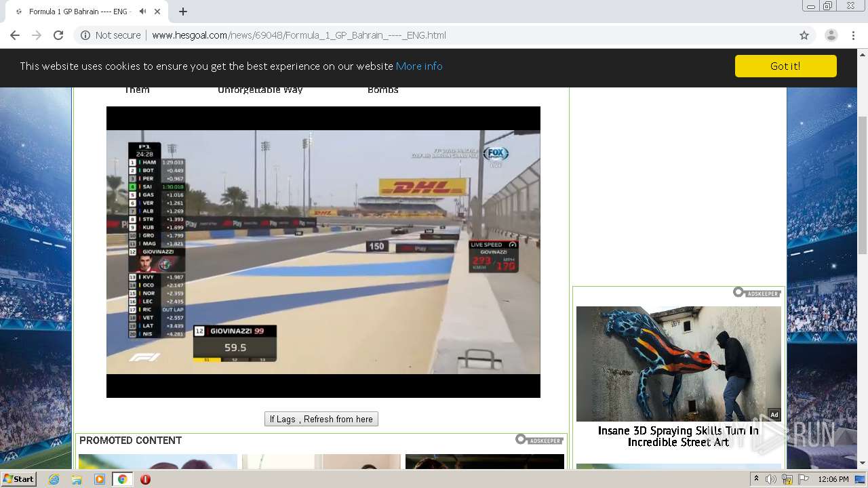Open the frog street art ad image
Viewport: 868px width, 488px height.
pos(678,364)
